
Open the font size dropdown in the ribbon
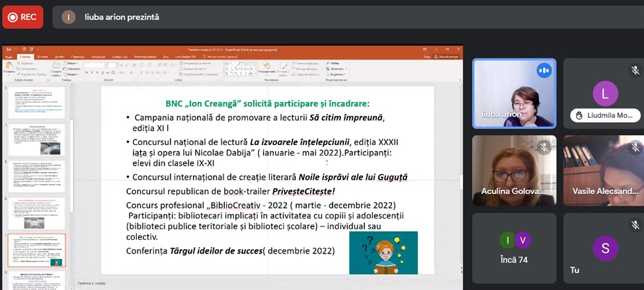coord(112,65)
